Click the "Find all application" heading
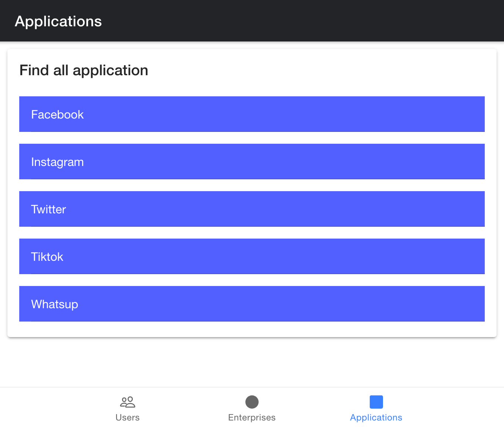 click(x=84, y=70)
